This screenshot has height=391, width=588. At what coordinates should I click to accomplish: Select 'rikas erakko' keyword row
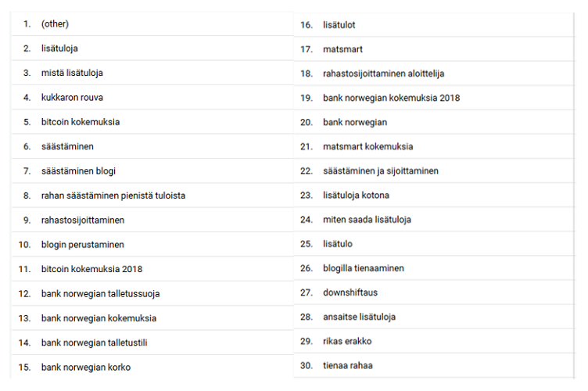pyautogui.click(x=348, y=341)
